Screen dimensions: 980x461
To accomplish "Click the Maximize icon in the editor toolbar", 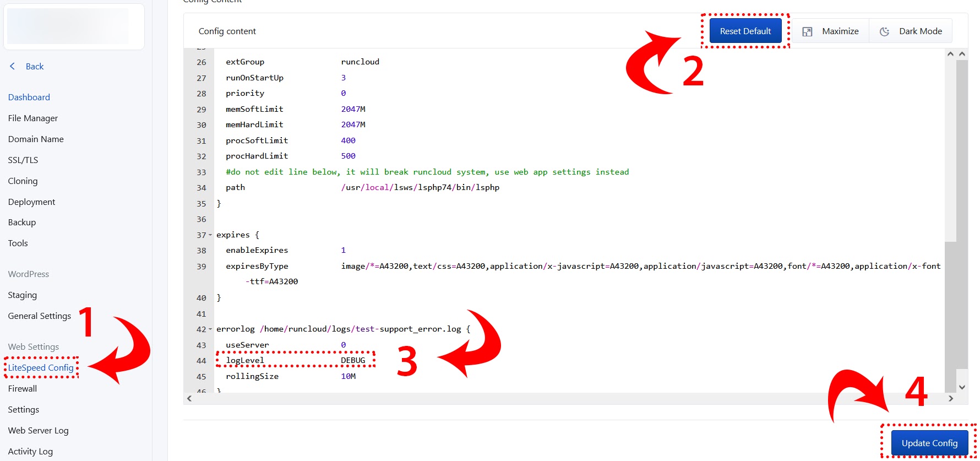I will point(807,31).
